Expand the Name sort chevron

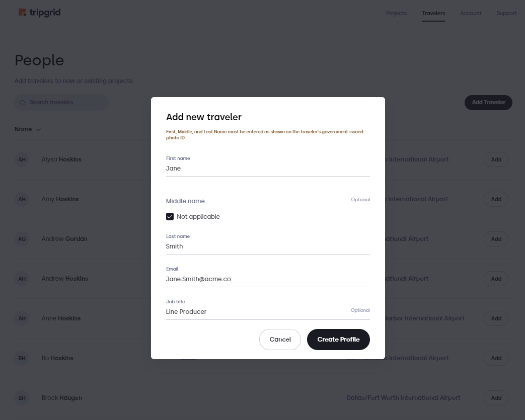pyautogui.click(x=38, y=129)
